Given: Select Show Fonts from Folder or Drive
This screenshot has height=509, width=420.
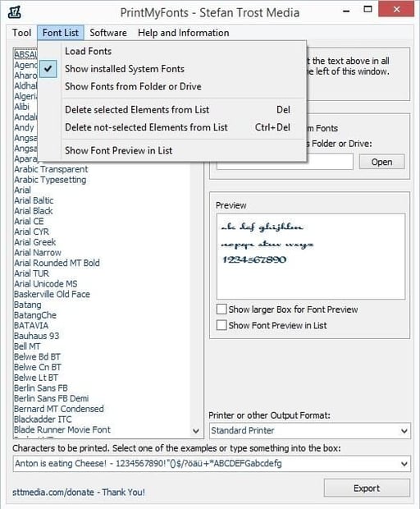Looking at the screenshot, I should coord(172,86).
